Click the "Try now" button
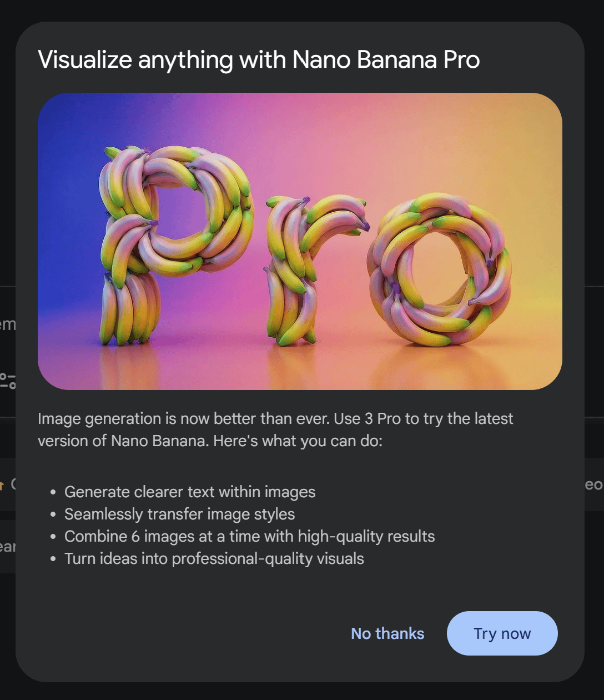 (x=502, y=633)
